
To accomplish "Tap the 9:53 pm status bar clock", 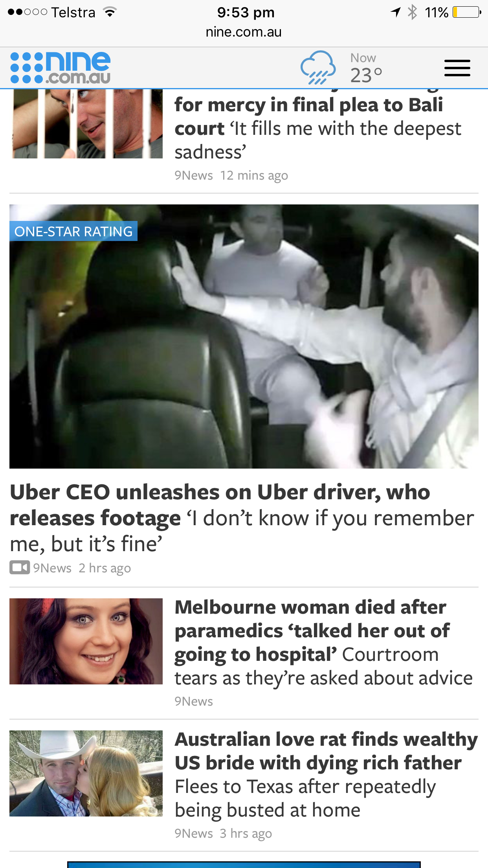I will (246, 12).
